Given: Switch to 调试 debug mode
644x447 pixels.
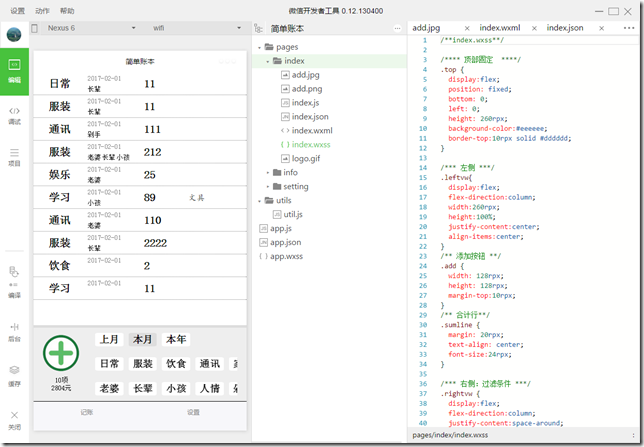Looking at the screenshot, I should [14, 116].
